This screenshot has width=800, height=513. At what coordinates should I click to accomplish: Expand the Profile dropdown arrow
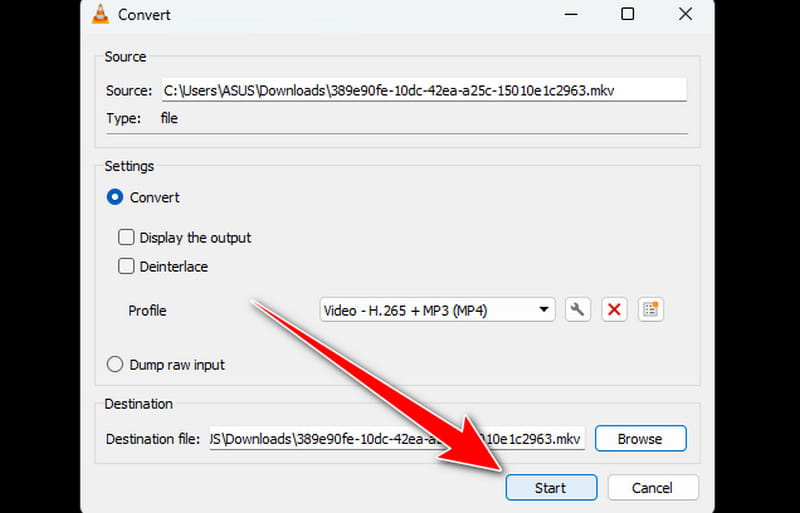click(x=544, y=310)
